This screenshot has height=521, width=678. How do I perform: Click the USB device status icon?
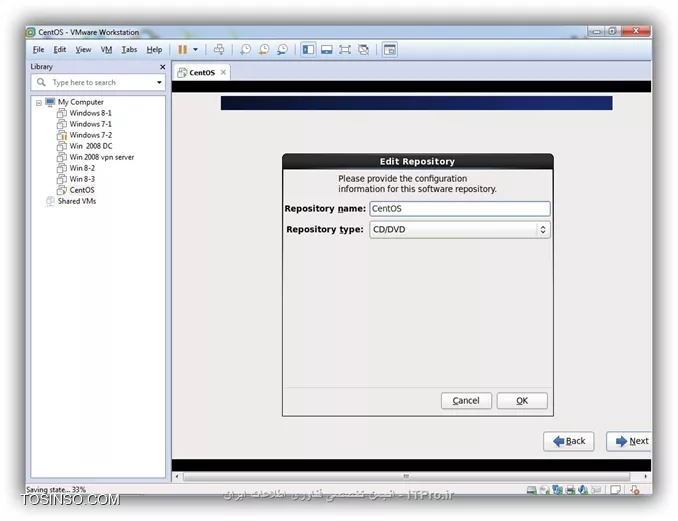[x=596, y=490]
